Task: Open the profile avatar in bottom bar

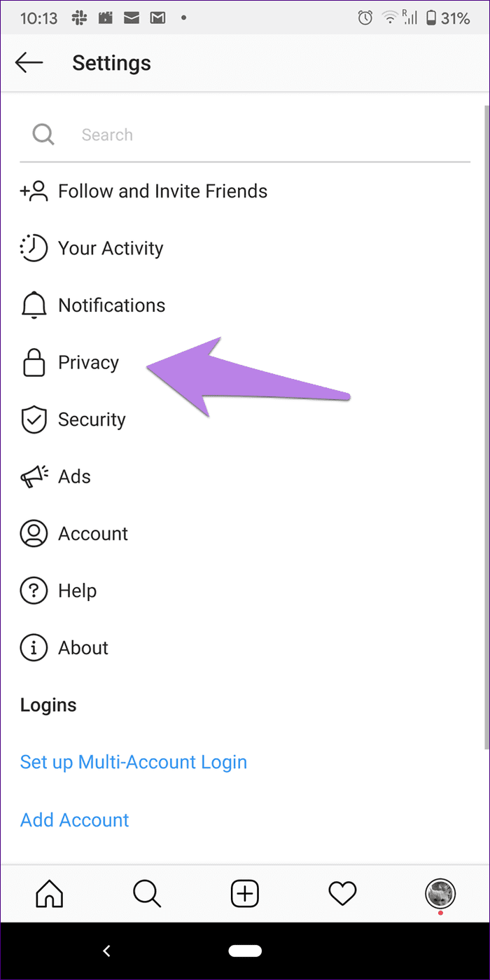Action: point(441,893)
